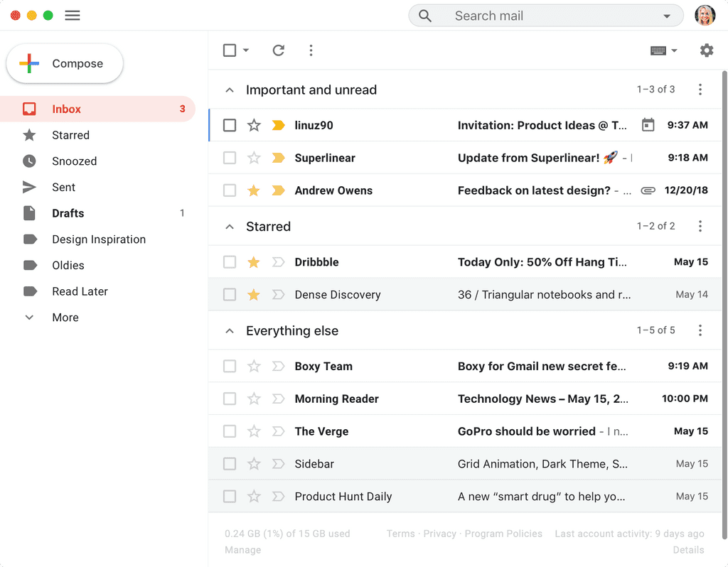The height and width of the screenshot is (567, 728).
Task: Select the Dribbble email checkbox
Action: pos(230,262)
